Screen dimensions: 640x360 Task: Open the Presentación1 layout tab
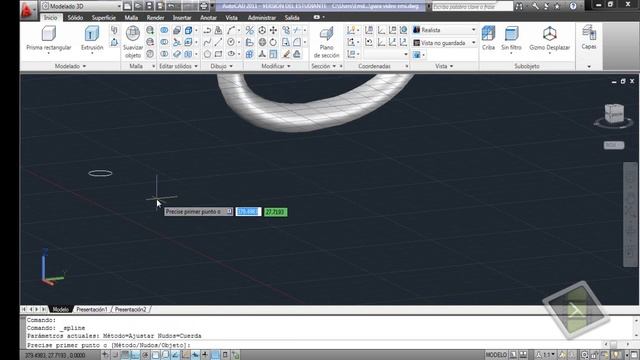92,309
